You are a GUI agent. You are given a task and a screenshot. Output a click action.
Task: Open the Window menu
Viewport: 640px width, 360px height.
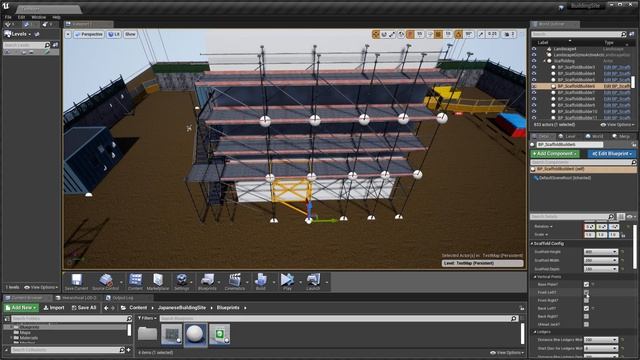(x=39, y=17)
